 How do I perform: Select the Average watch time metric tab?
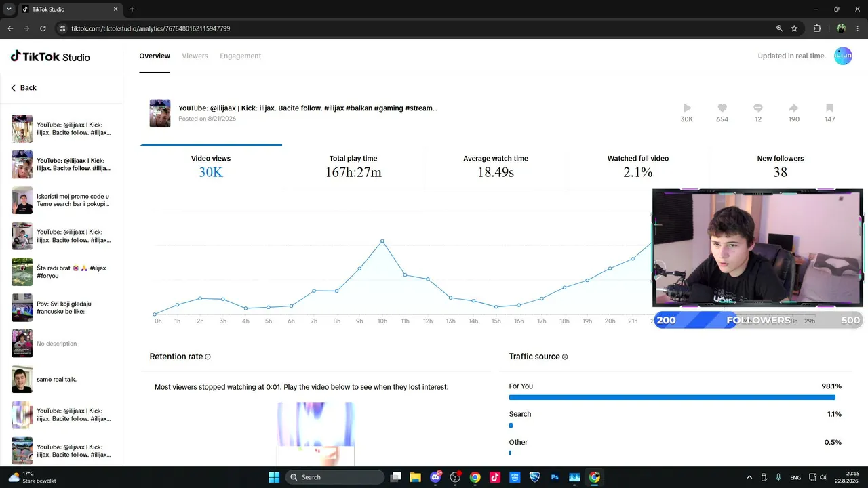496,167
